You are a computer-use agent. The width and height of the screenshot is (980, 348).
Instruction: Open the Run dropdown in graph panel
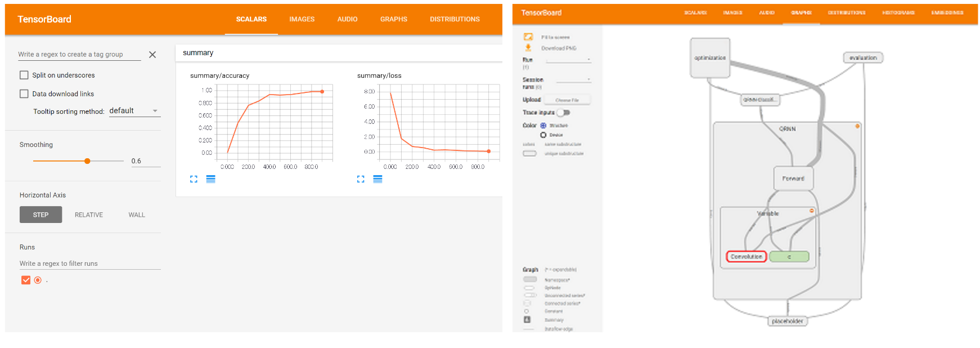[568, 59]
